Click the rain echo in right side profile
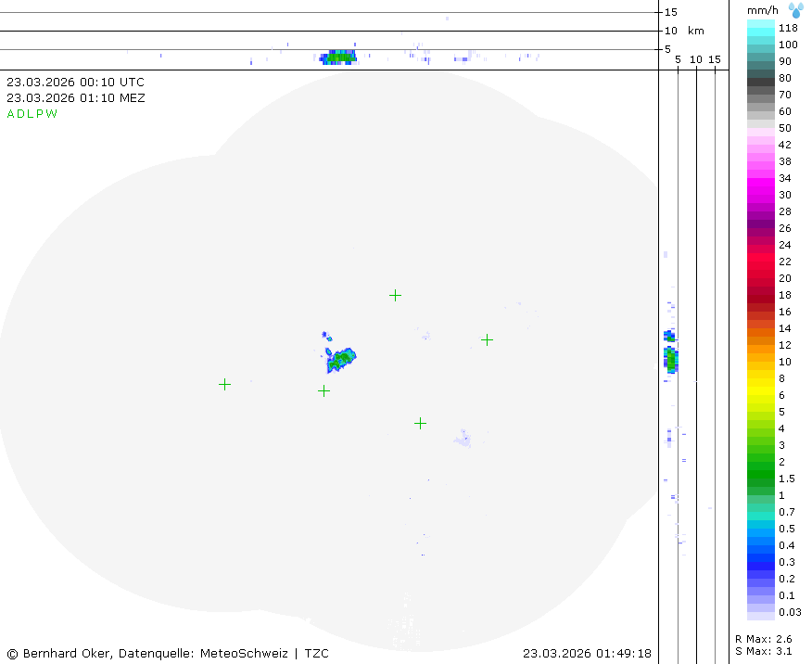The image size is (812, 664). click(x=670, y=357)
